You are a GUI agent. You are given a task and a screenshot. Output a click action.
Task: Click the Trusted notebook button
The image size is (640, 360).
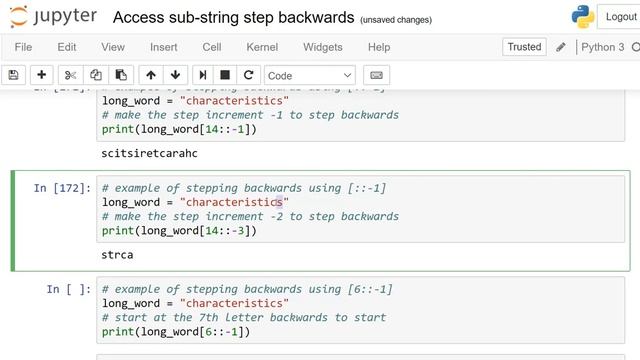point(524,47)
